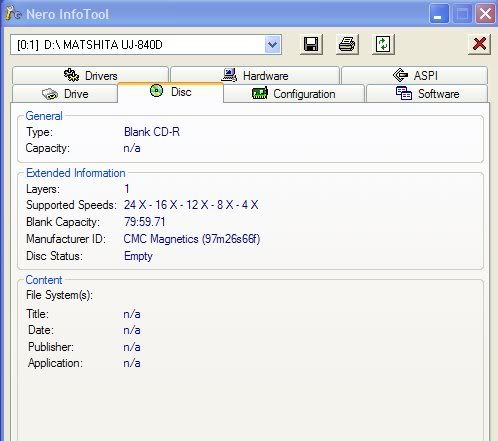Click the 'Manufacturer ID:' label

tap(66, 239)
